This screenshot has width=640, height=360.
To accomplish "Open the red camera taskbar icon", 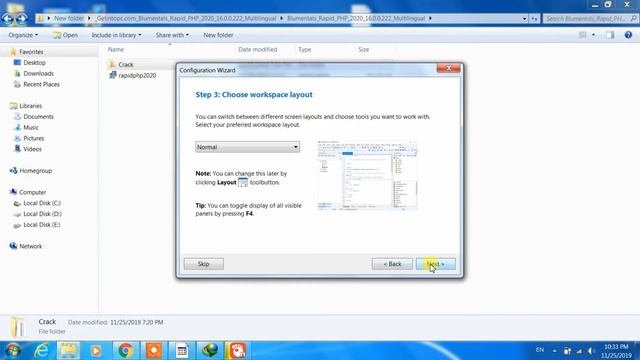I will [x=237, y=351].
